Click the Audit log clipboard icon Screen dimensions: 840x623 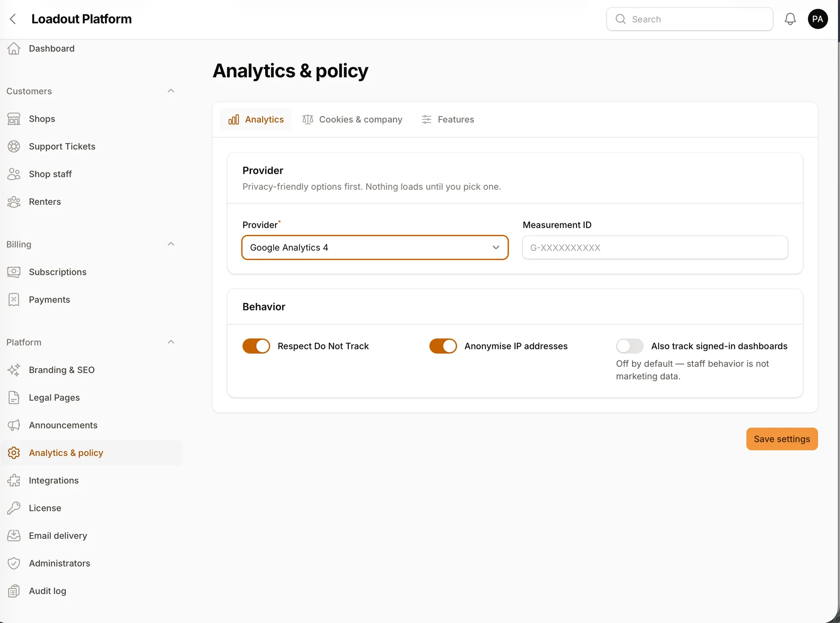[14, 591]
